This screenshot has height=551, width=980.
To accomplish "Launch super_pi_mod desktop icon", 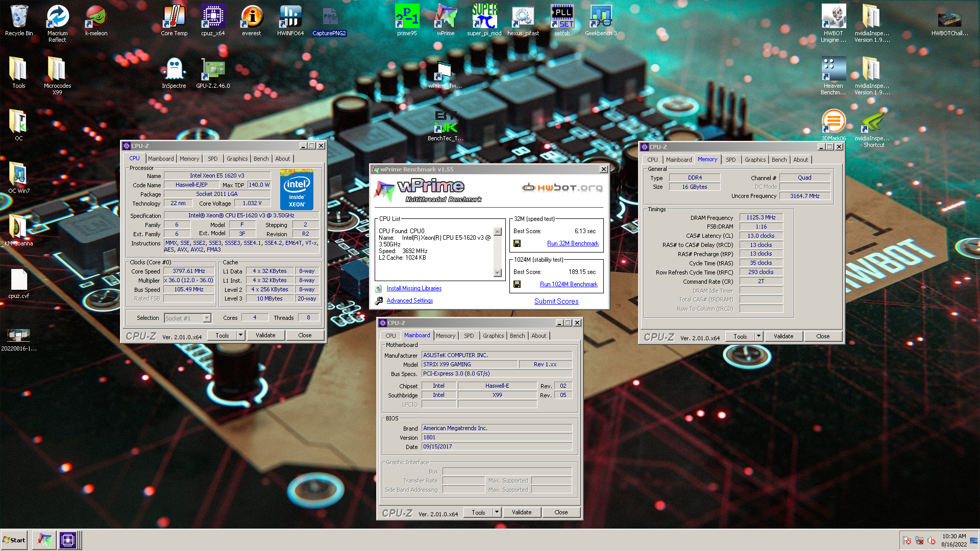I will (x=484, y=20).
